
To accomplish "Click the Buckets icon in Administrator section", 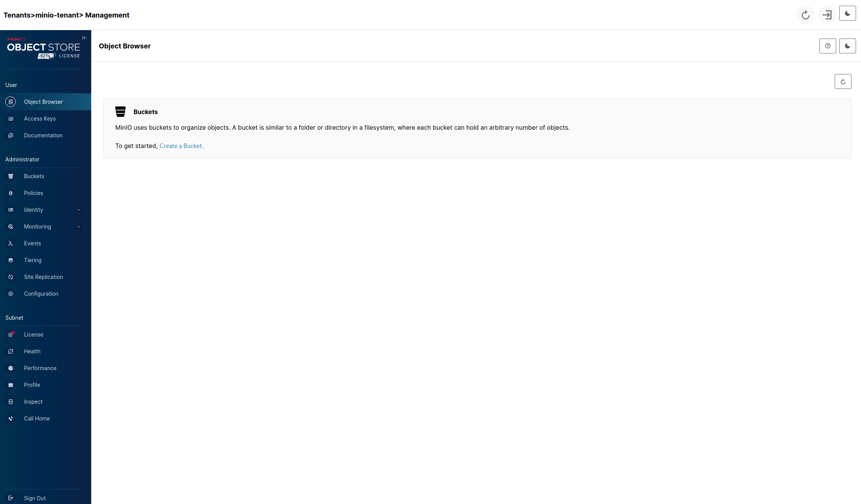I will pos(10,176).
